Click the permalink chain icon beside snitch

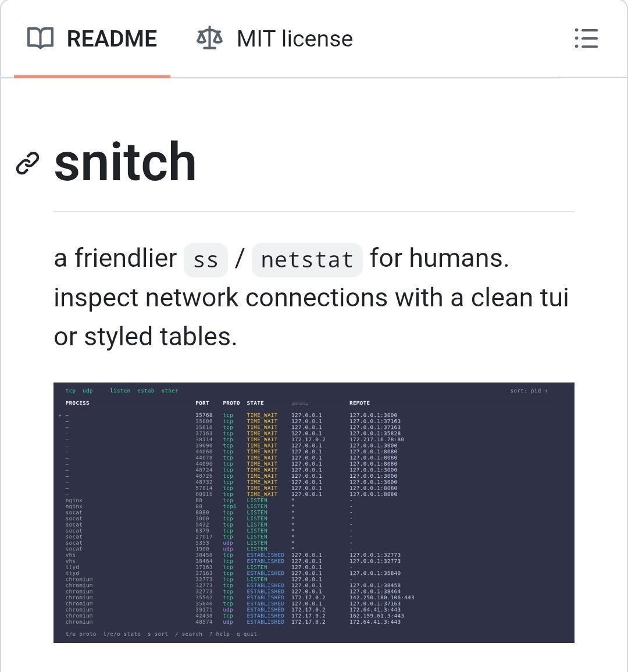[27, 163]
